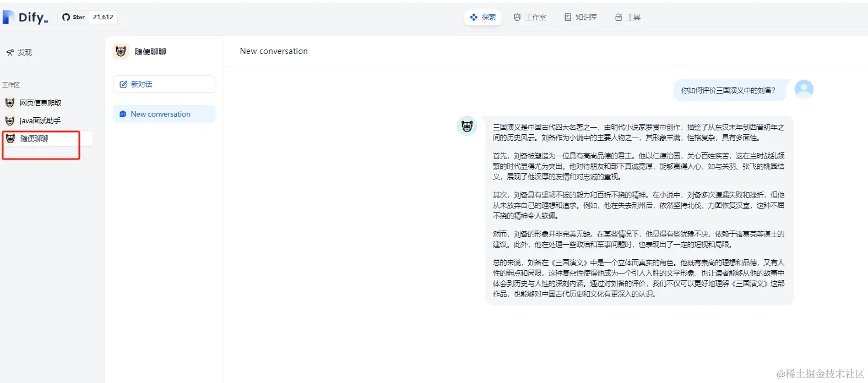Click the 工具 toolbox icon
868x383 pixels.
click(x=619, y=17)
